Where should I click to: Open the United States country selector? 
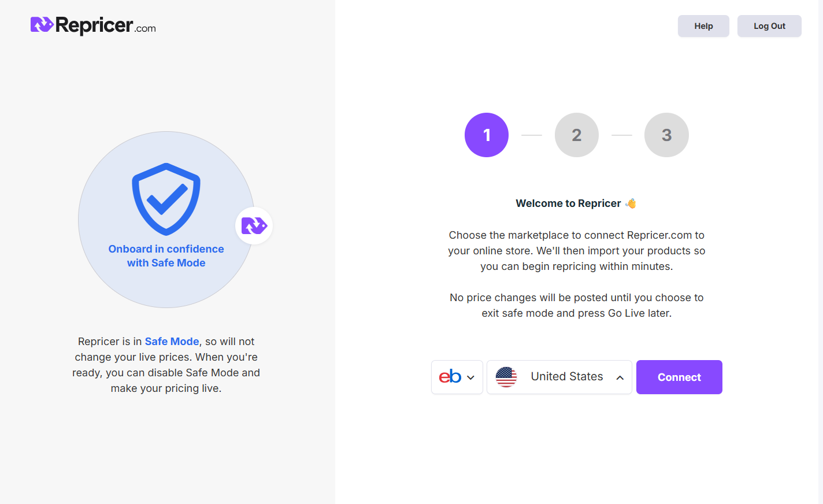(566, 377)
